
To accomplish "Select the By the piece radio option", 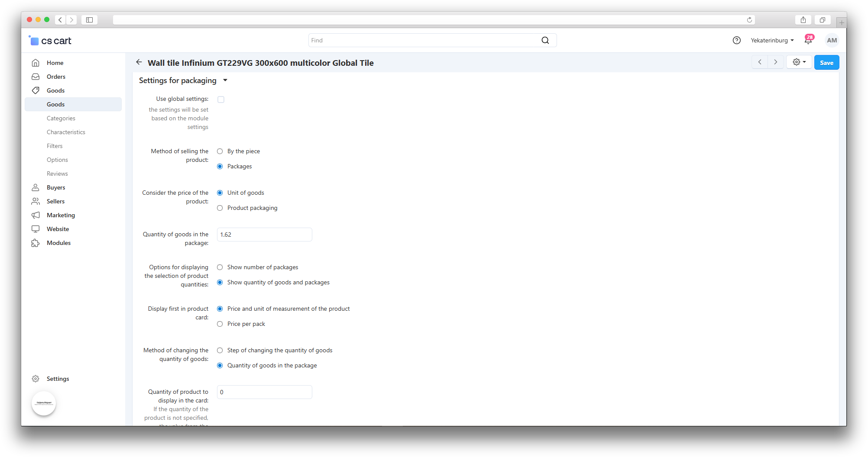I will (220, 151).
